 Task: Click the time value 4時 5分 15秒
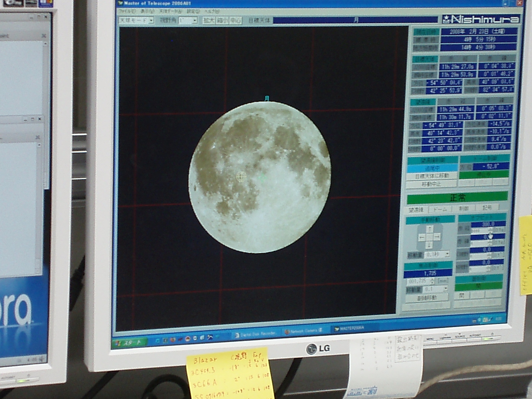click(x=478, y=39)
